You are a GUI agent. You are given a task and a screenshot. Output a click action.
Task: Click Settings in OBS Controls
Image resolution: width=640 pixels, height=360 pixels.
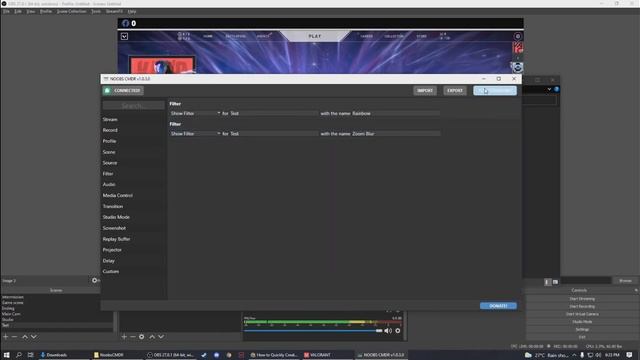[x=582, y=329]
